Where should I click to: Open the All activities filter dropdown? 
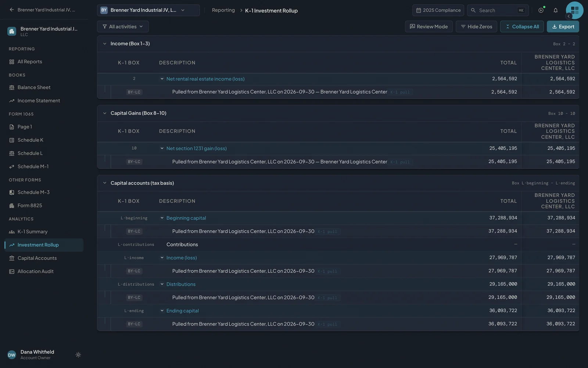click(123, 26)
